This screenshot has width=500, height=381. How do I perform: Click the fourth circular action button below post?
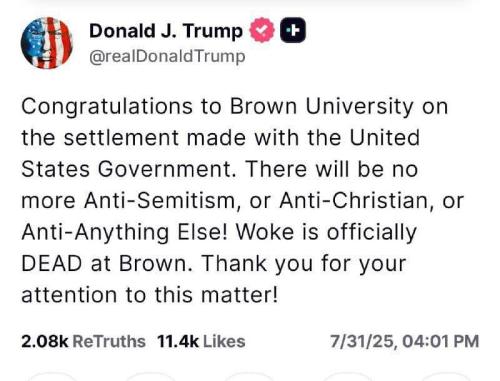tap(348, 377)
